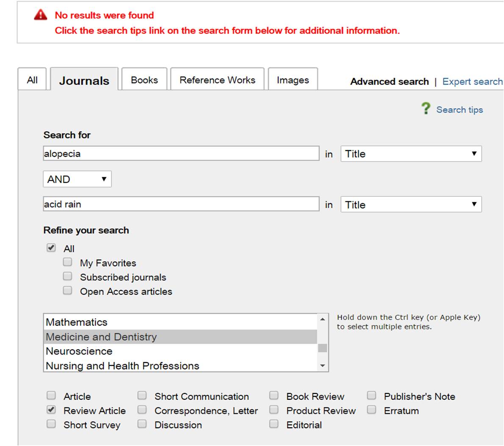Check the Article document type checkbox

click(x=51, y=395)
